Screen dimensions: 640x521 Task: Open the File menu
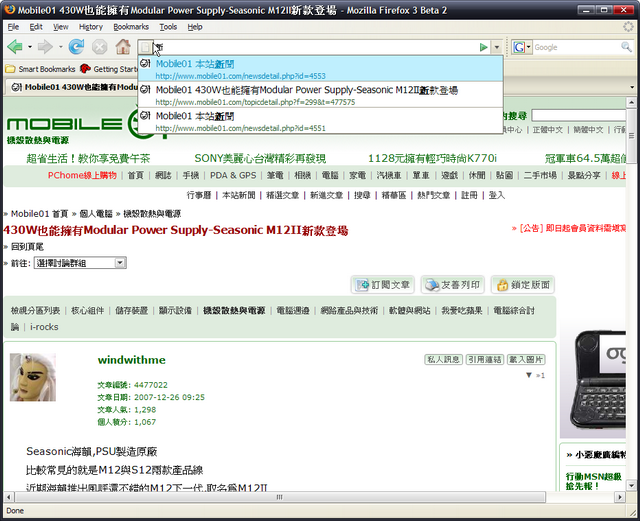tap(13, 27)
